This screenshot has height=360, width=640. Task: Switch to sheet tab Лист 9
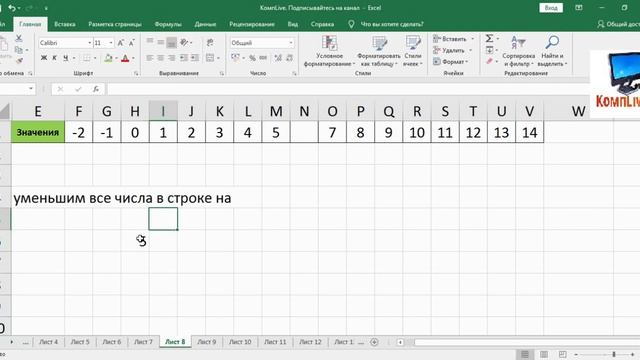pos(207,342)
